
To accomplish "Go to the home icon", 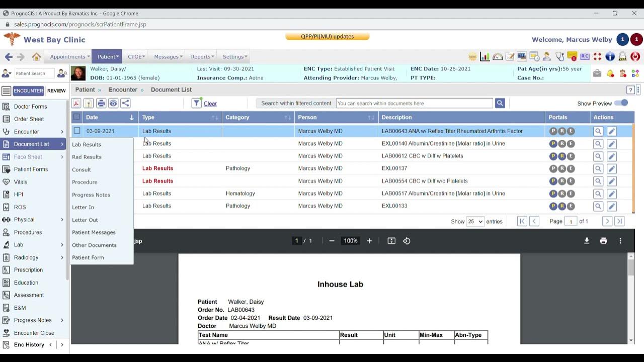I will click(x=36, y=57).
